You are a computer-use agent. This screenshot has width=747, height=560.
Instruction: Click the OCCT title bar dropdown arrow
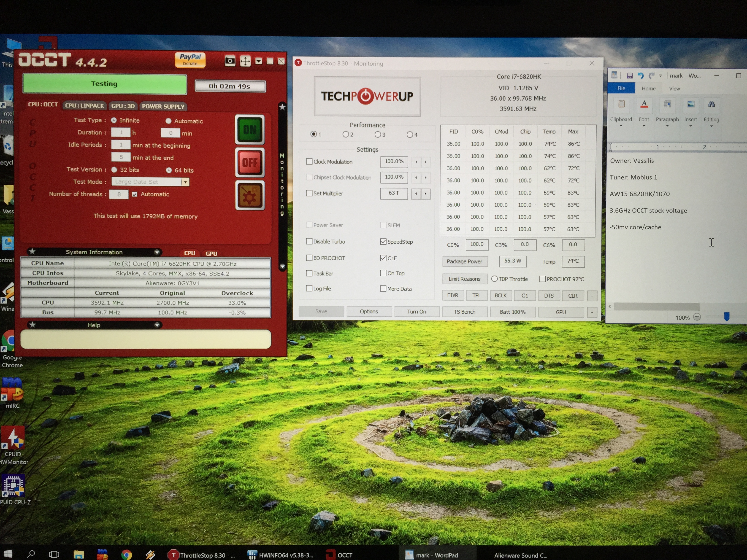[259, 61]
